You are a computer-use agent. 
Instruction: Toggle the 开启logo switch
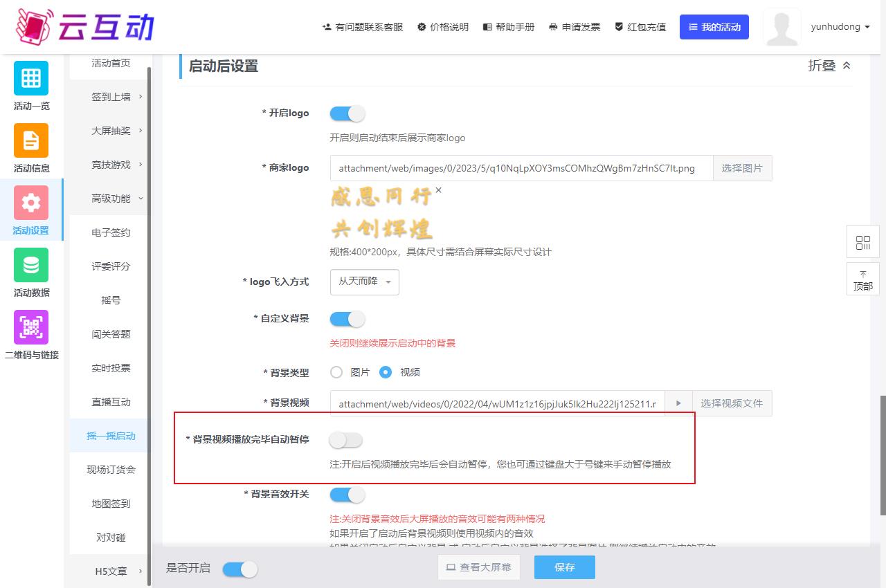pyautogui.click(x=347, y=113)
